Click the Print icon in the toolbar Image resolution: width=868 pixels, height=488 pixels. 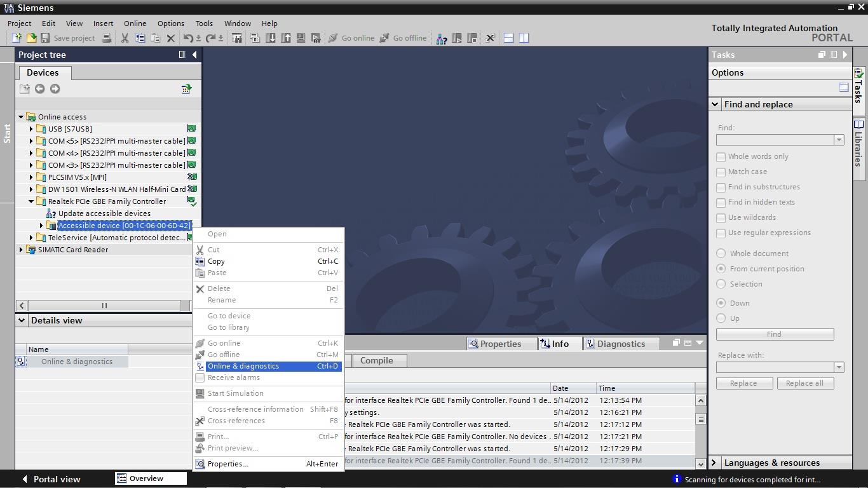(107, 38)
